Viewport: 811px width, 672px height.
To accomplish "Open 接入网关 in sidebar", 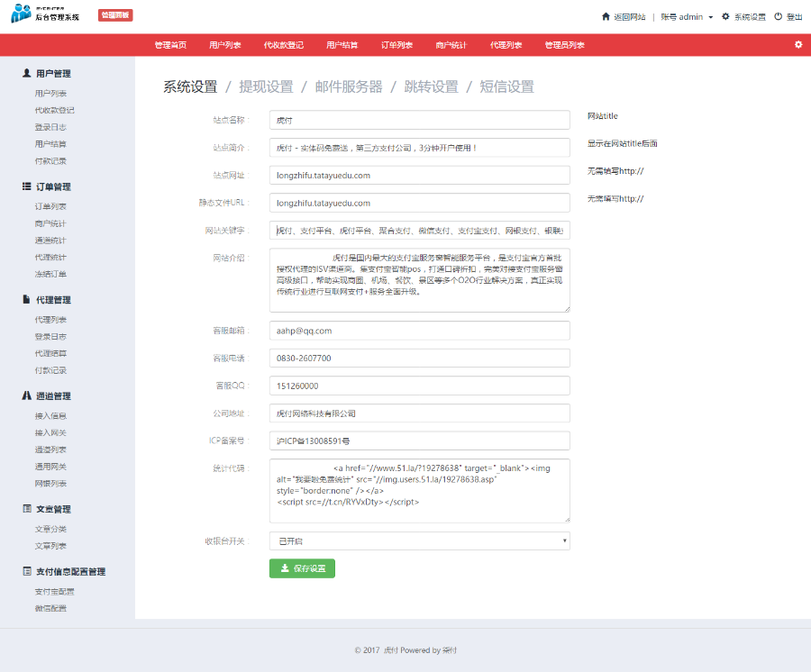I will tap(50, 432).
